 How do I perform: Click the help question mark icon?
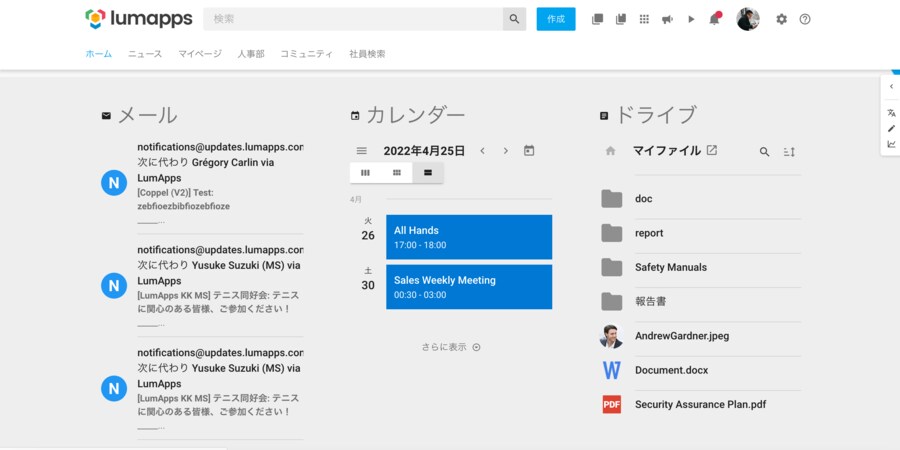805,19
